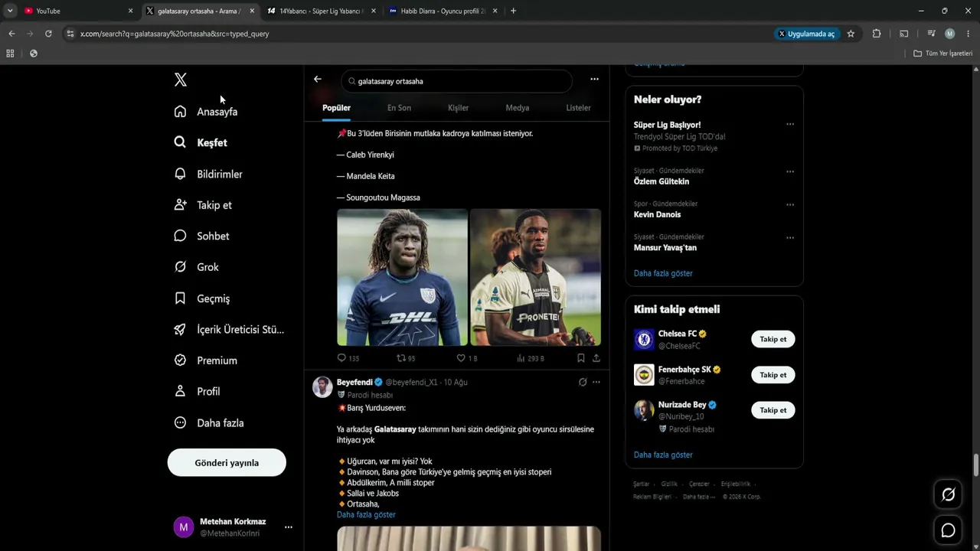Open Sohbet chat from the sidebar
The height and width of the screenshot is (551, 980).
[x=201, y=236]
